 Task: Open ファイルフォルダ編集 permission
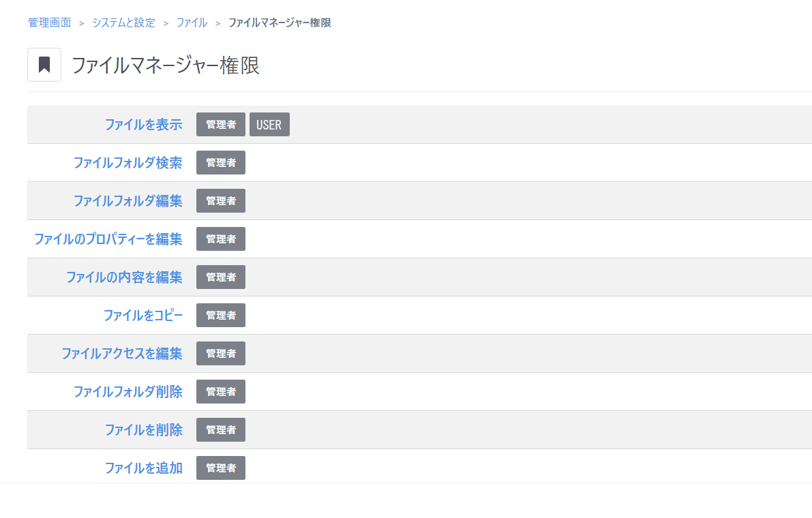127,201
